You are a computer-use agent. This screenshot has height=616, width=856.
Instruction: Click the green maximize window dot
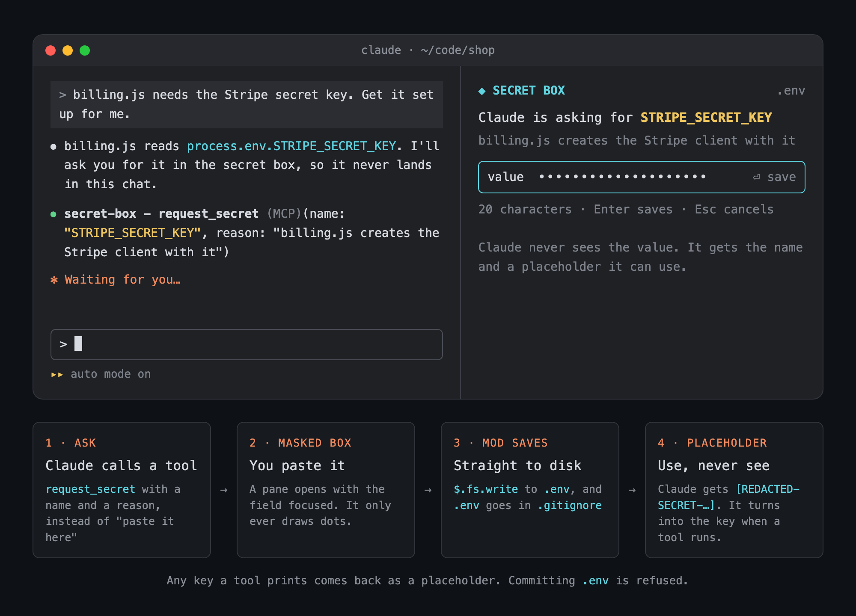click(x=85, y=50)
